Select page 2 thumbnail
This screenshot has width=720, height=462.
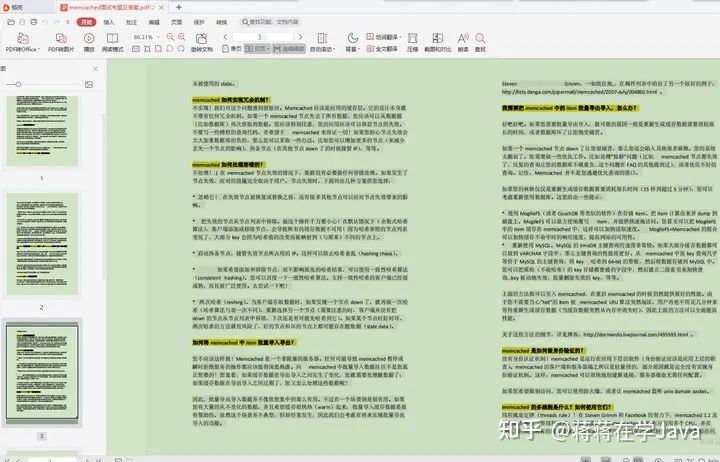[x=42, y=244]
